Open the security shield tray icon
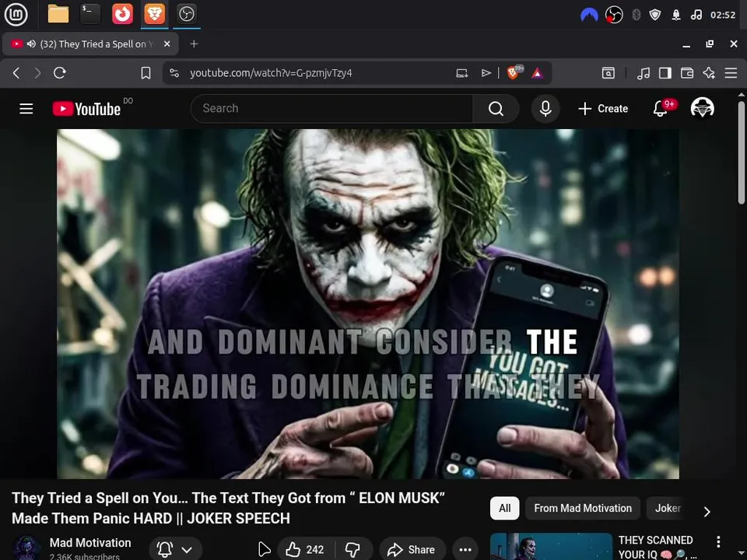 (655, 15)
